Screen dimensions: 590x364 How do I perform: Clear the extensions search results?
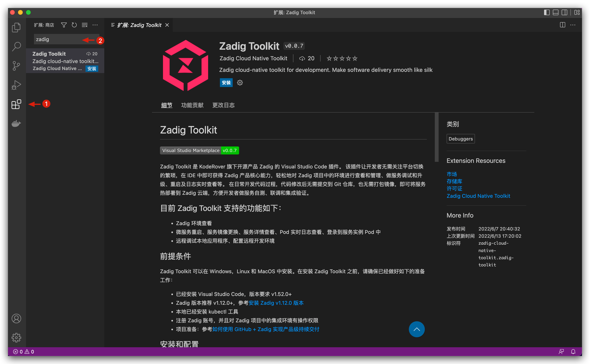84,25
